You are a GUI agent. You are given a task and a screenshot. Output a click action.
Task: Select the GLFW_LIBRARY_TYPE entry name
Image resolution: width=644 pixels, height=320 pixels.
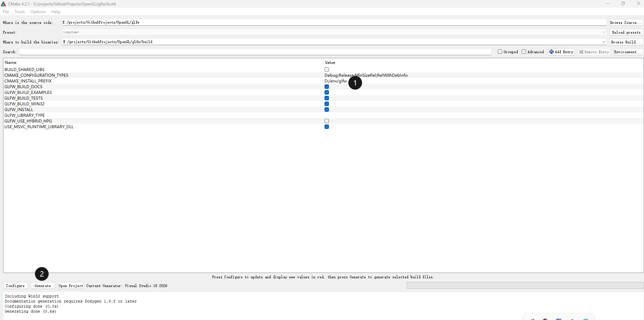point(25,115)
